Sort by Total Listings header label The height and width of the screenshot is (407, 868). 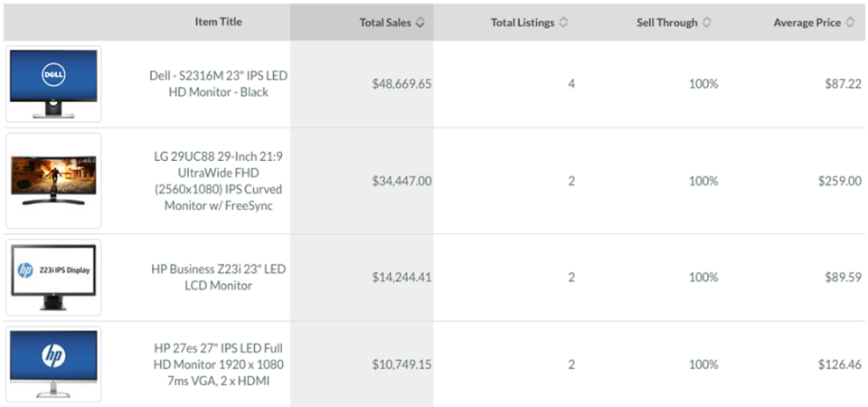coord(523,23)
